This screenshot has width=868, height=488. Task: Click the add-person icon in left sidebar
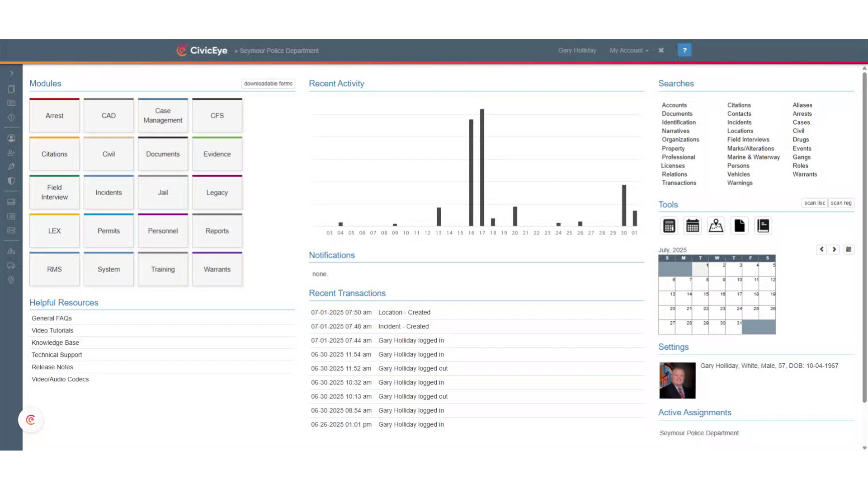[11, 153]
